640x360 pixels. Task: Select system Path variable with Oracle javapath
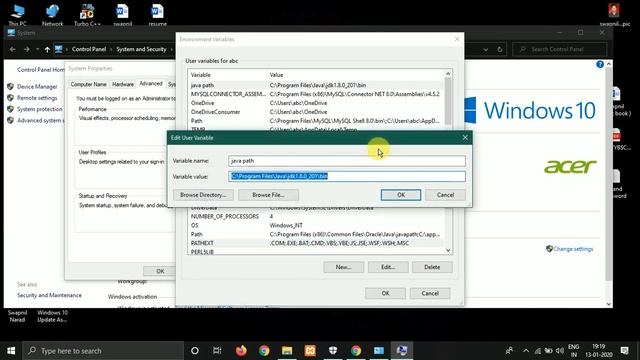316,234
